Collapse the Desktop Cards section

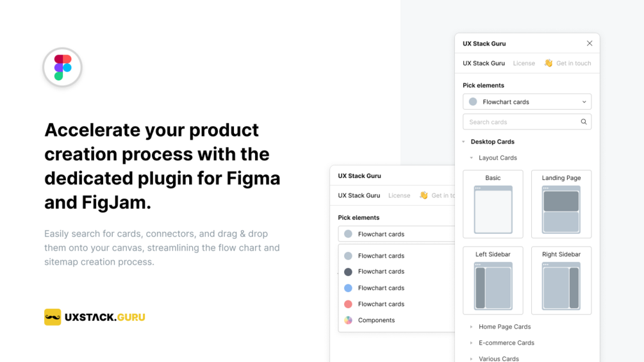(x=464, y=142)
